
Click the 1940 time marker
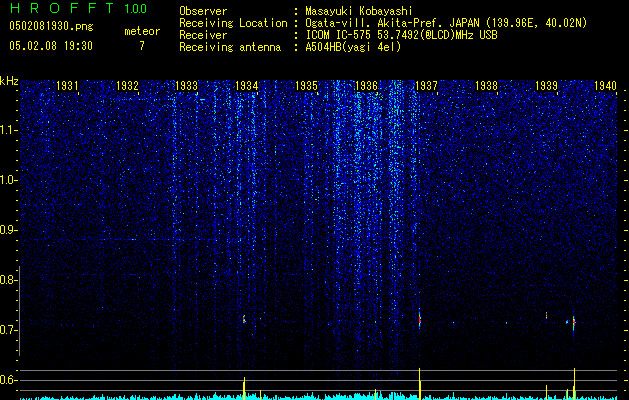tap(605, 85)
